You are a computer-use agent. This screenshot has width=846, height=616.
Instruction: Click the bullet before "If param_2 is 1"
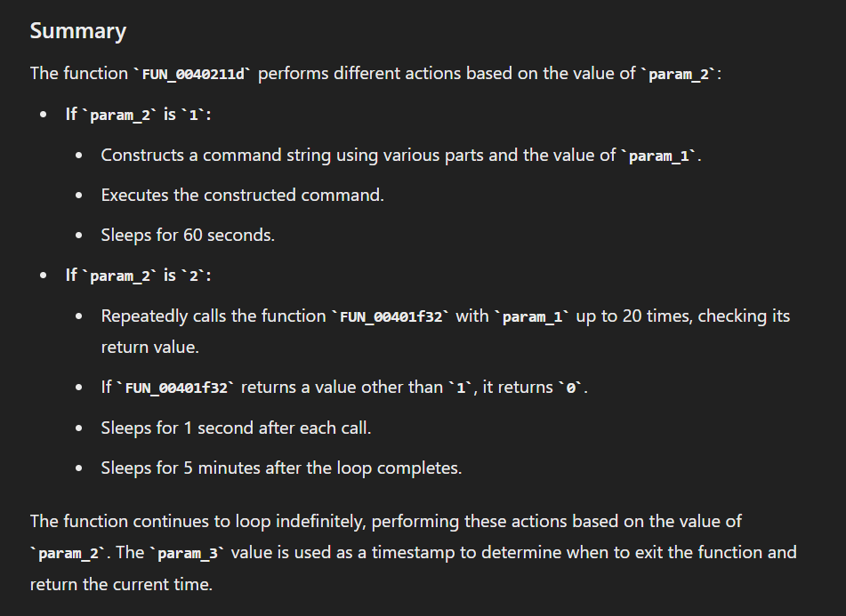pyautogui.click(x=44, y=115)
